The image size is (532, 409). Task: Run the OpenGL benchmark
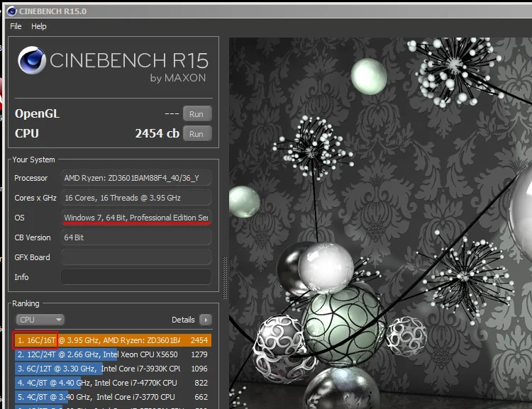point(197,114)
